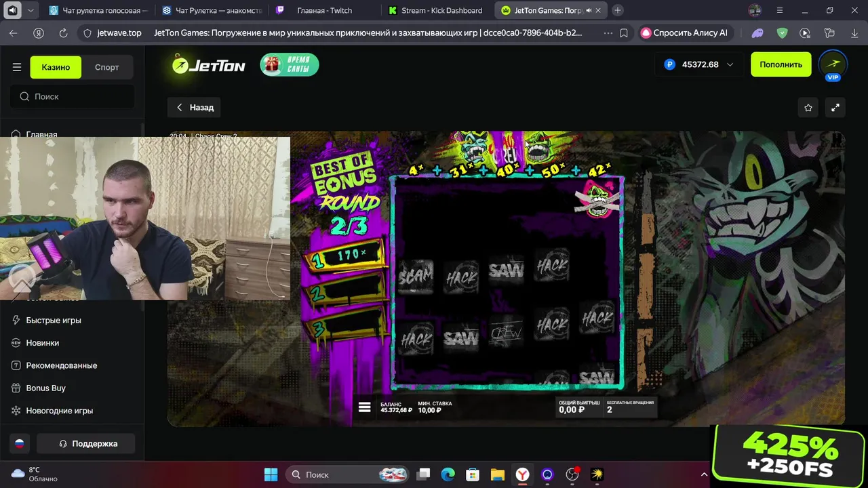Open OBS Studio from the taskbar
Viewport: 868px width, 488px height.
(x=572, y=474)
